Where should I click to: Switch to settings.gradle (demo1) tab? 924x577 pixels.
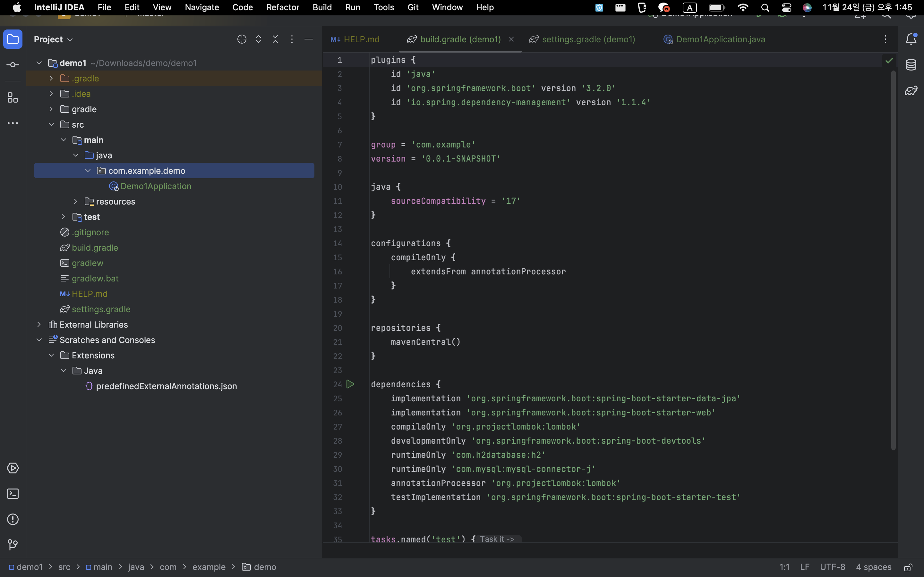(x=588, y=39)
